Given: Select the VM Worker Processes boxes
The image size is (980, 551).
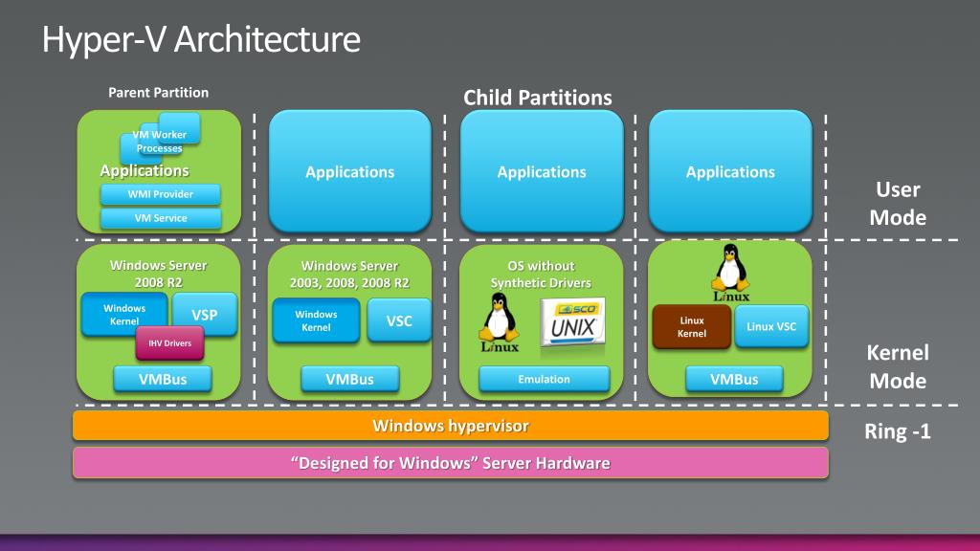Looking at the screenshot, I should pos(160,139).
